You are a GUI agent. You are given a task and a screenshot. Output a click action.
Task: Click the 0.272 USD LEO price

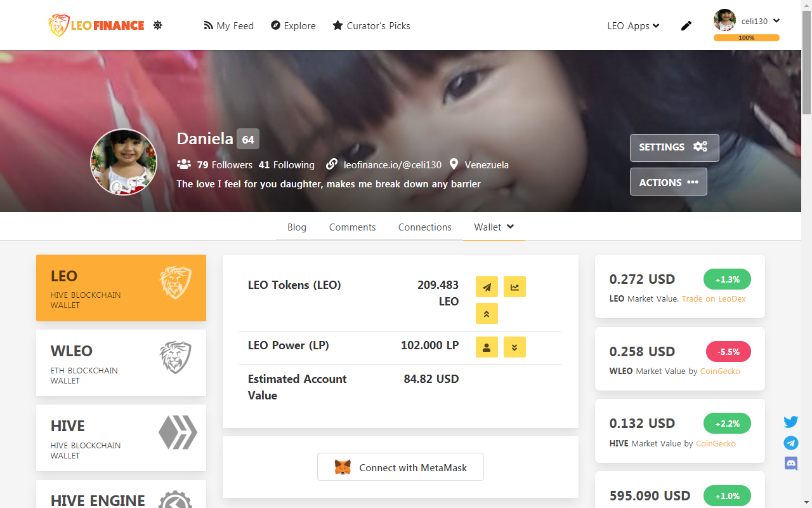click(642, 279)
